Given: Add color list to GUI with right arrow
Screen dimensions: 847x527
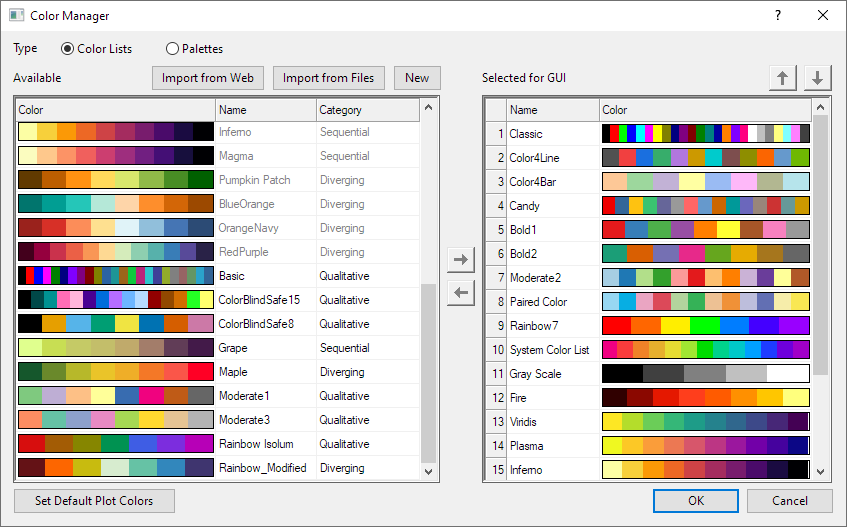Looking at the screenshot, I should point(461,260).
